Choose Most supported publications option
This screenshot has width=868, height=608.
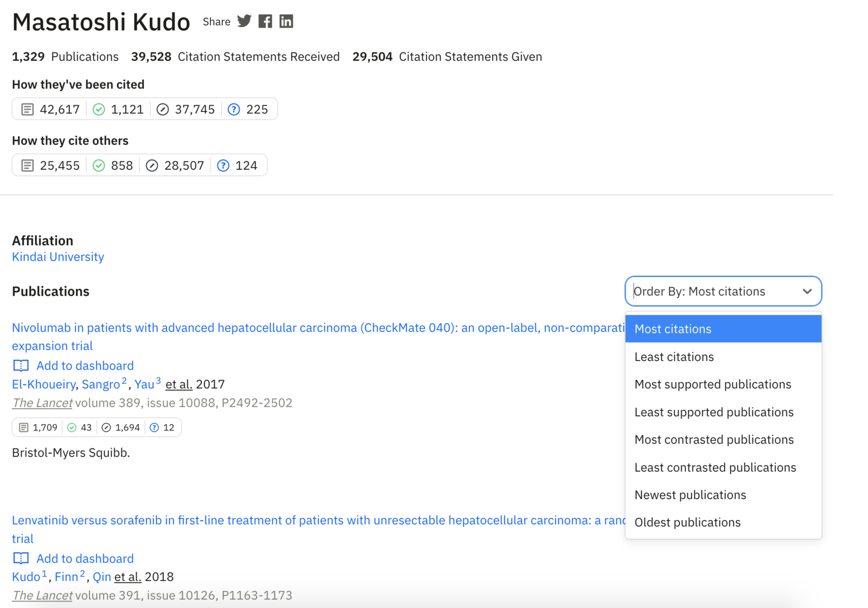(712, 384)
